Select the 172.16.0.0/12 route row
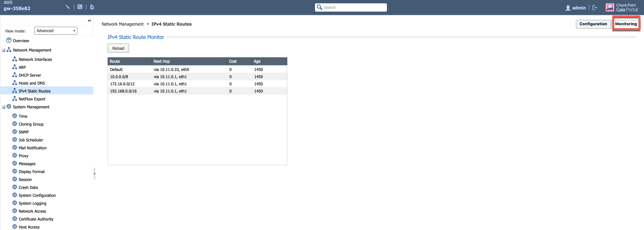The image size is (644, 230). click(x=197, y=84)
